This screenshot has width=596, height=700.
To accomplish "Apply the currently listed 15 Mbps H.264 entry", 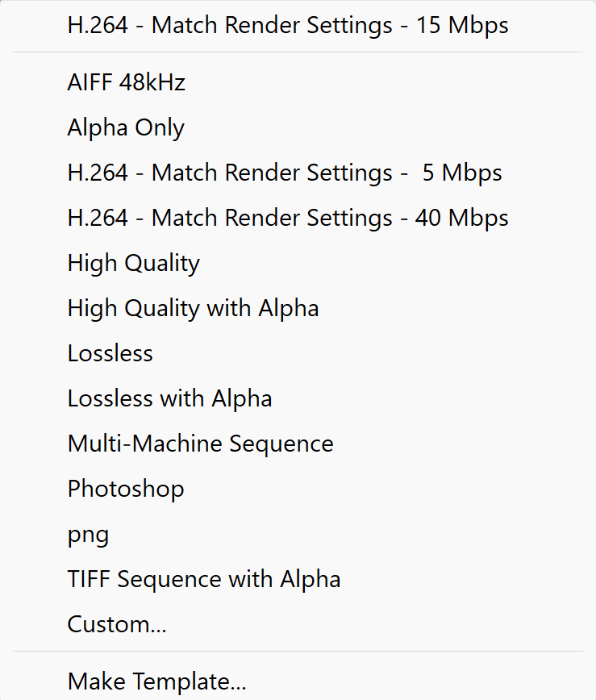I will point(287,25).
